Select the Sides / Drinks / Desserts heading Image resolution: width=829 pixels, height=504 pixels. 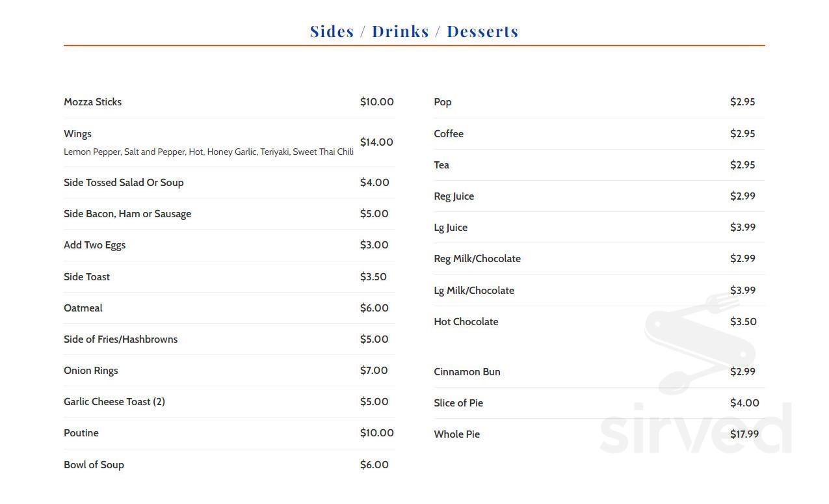click(x=414, y=31)
